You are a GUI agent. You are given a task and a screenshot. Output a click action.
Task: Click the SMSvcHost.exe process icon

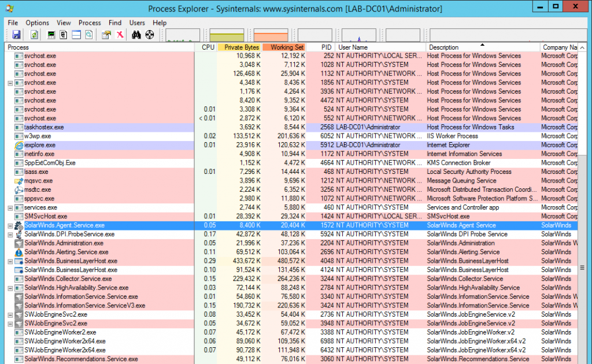[x=19, y=217]
